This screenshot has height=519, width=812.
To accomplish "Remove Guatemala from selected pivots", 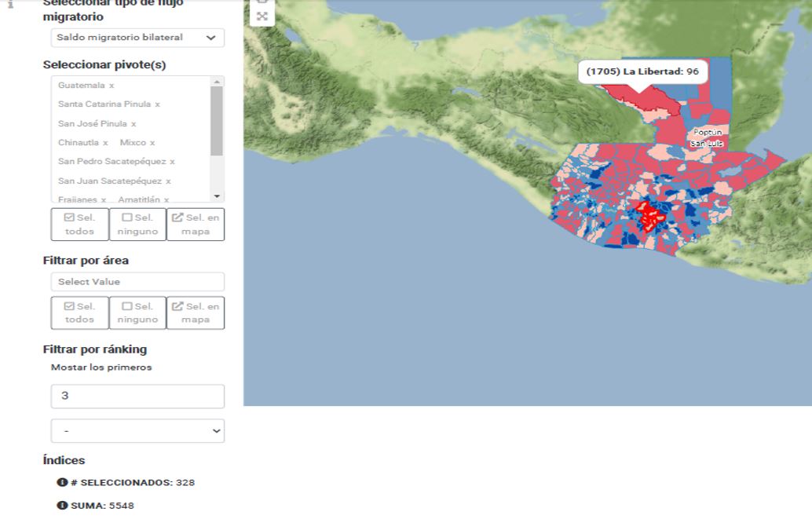I will [x=112, y=86].
